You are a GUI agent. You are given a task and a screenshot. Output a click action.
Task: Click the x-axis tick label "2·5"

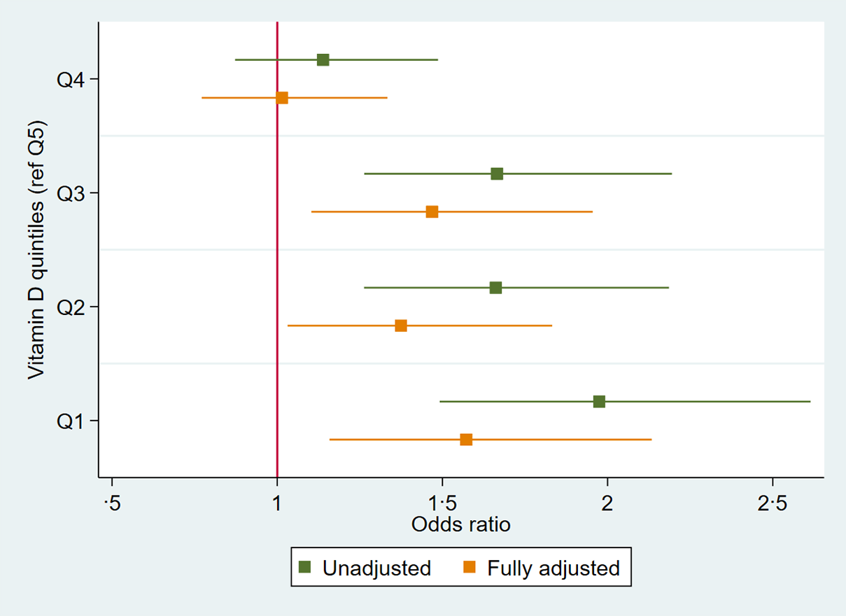tap(772, 503)
